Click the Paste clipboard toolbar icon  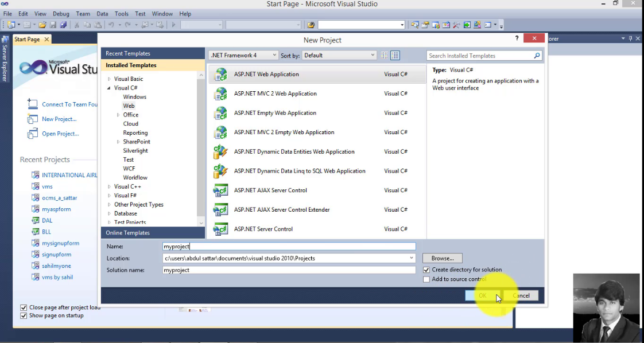click(98, 25)
